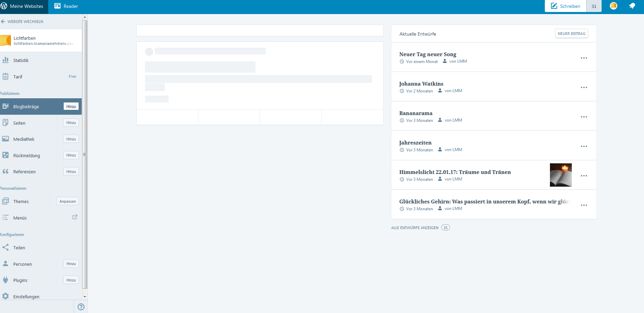Click the Menüs list icon

pyautogui.click(x=5, y=217)
